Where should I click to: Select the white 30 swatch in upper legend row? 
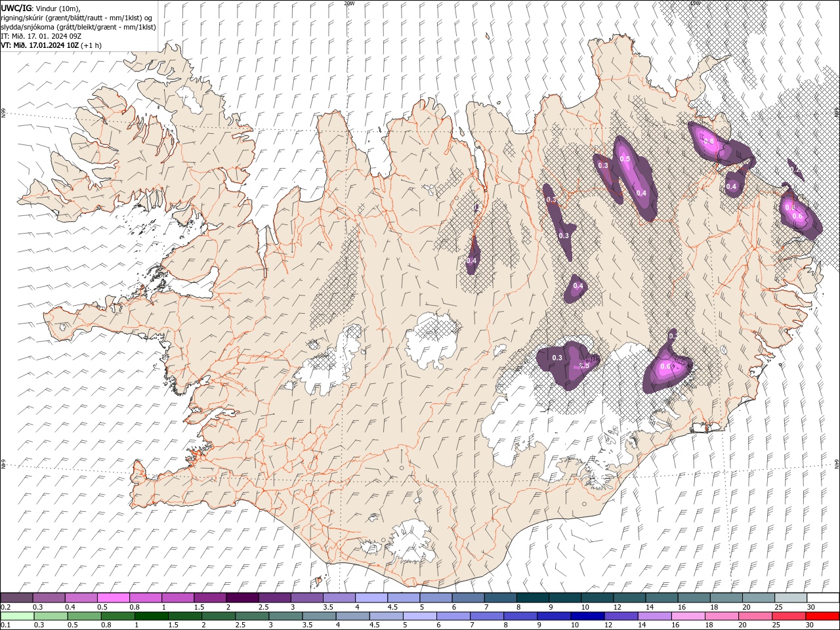coord(822,598)
